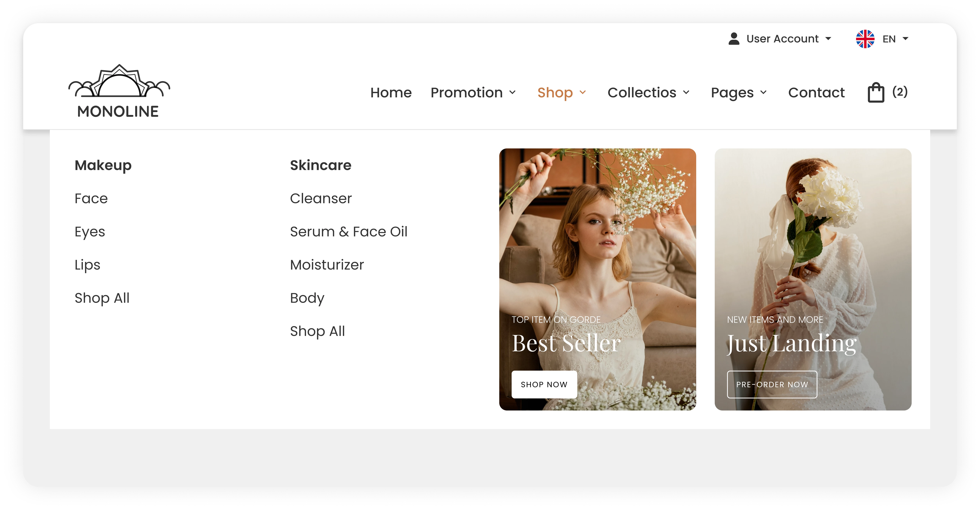Click the PRE-ORDER NOW button
Viewport: 980px width, 510px height.
pyautogui.click(x=772, y=385)
